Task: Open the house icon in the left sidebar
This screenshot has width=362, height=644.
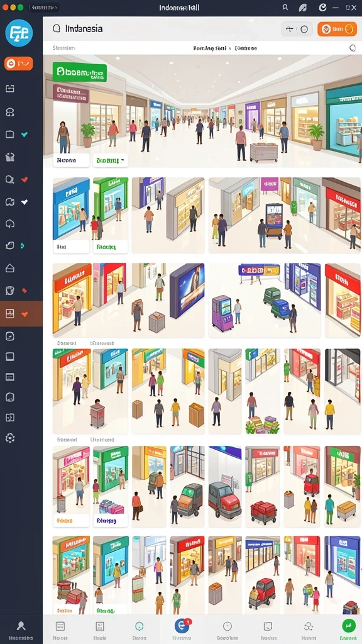Action: pyautogui.click(x=10, y=268)
